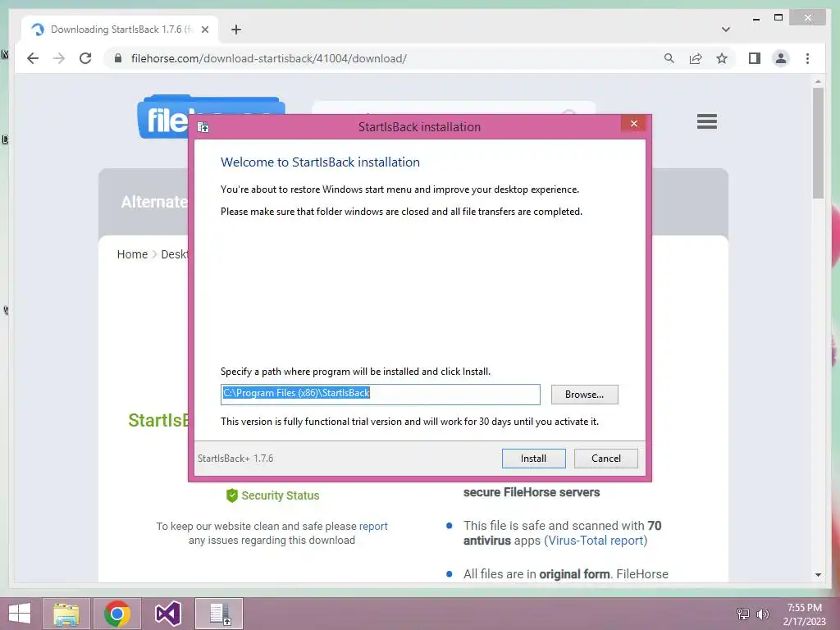This screenshot has width=840, height=630.
Task: Expand Chrome tab search chevron
Action: [725, 30]
